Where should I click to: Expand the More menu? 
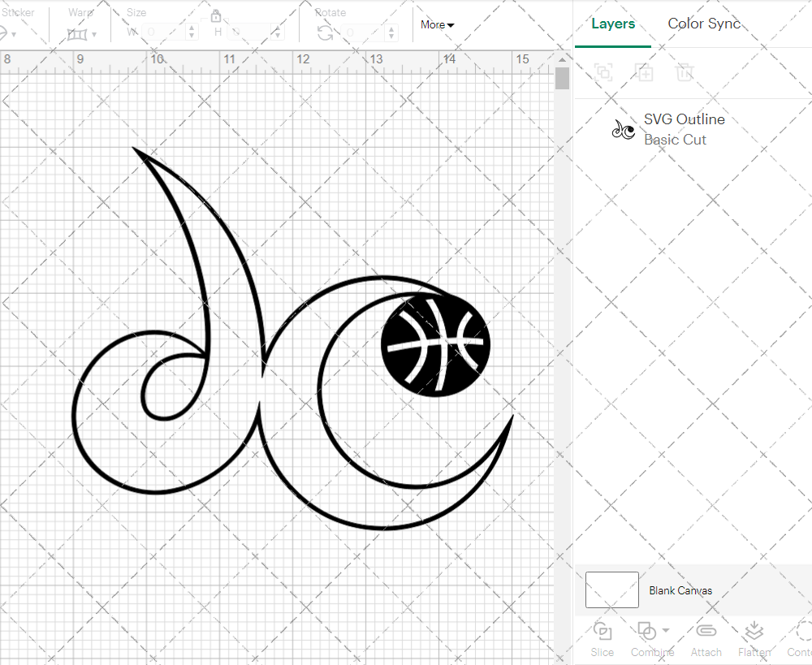click(x=436, y=24)
